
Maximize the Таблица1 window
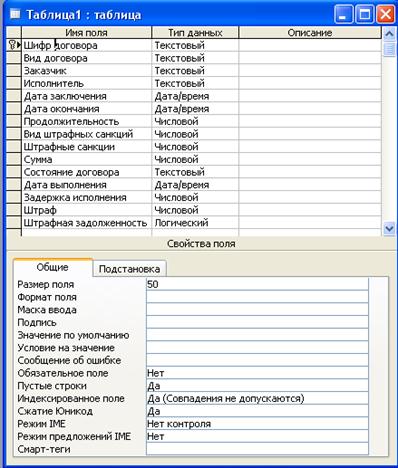point(365,15)
